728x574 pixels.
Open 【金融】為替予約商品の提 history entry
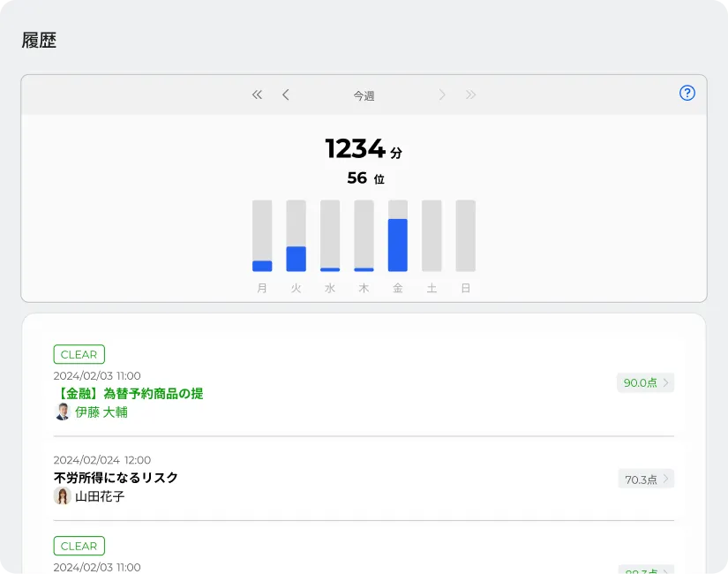[129, 394]
